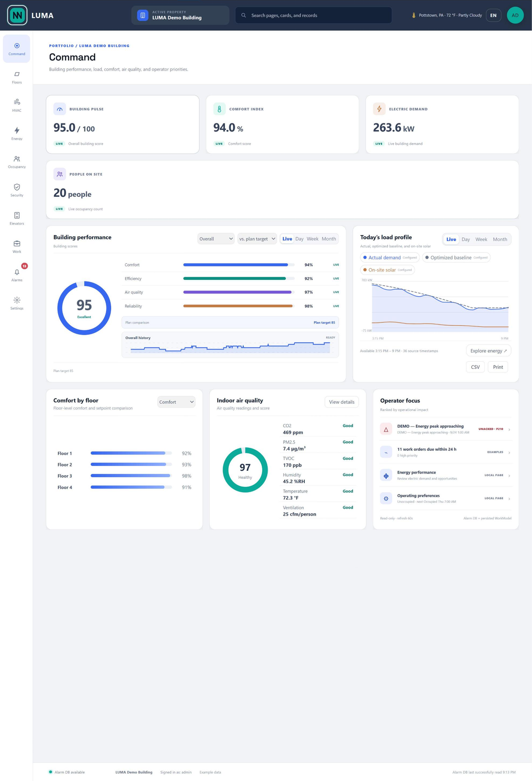Open the AD user avatar
The height and width of the screenshot is (781, 532).
(x=515, y=15)
